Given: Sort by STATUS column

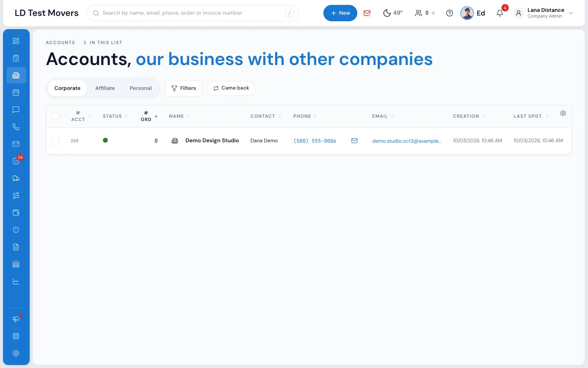Looking at the screenshot, I should 115,116.
